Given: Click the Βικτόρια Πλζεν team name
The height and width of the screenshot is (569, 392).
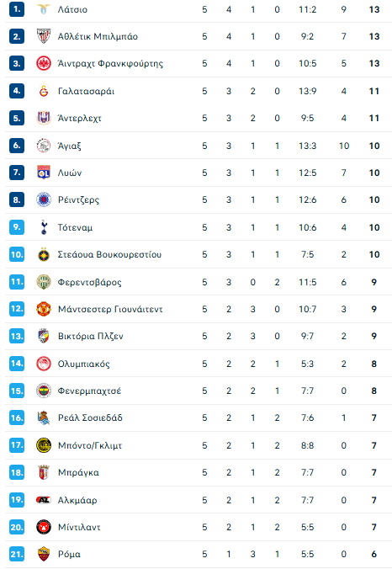Looking at the screenshot, I should [x=91, y=336].
